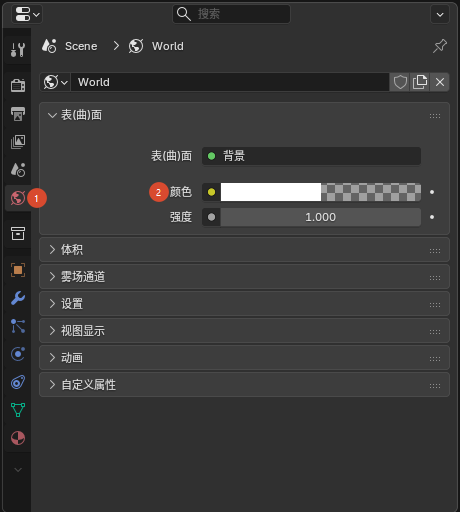Open the Output properties tab
460x512 pixels.
point(18,114)
